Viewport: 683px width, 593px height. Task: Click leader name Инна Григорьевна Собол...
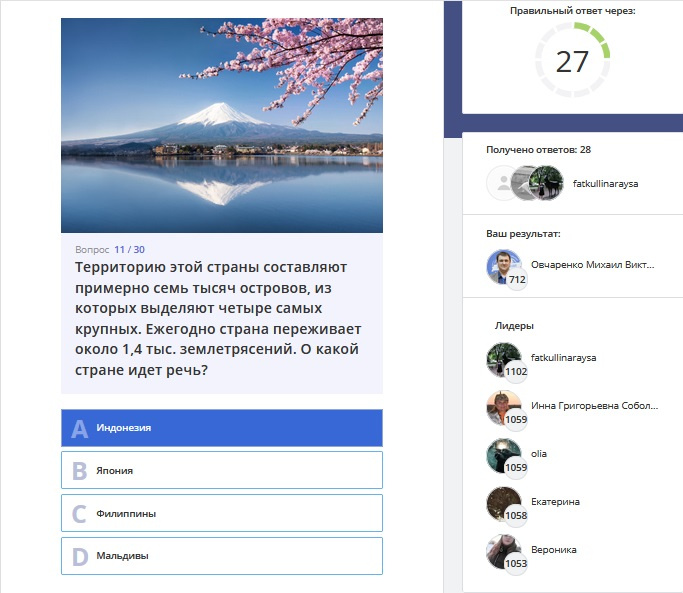pos(594,406)
